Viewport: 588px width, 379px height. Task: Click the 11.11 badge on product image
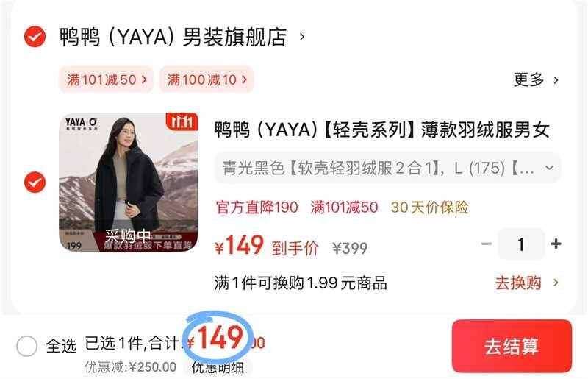coord(182,122)
